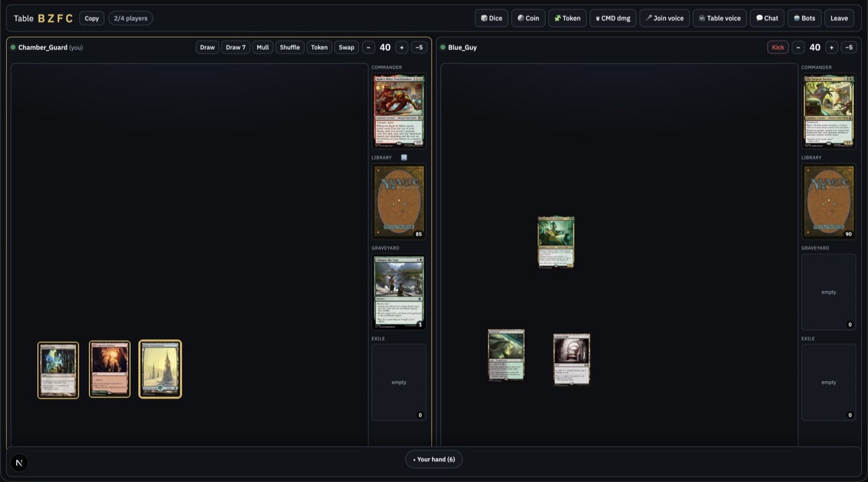
Task: Copy the table code BZFC
Action: [x=92, y=18]
